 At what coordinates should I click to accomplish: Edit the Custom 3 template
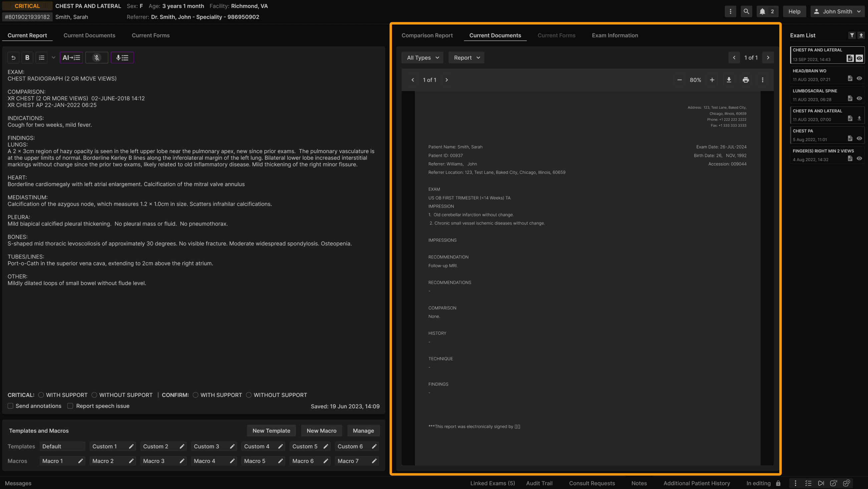click(x=232, y=446)
